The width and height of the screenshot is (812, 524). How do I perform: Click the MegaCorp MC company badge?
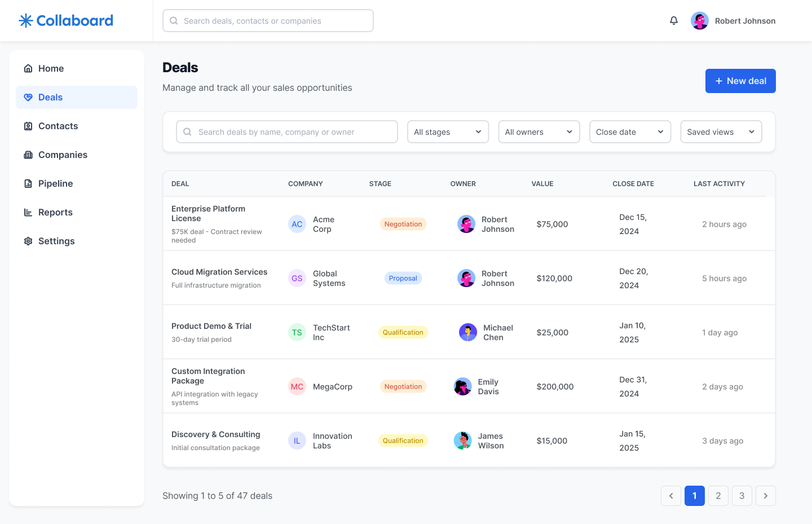[297, 387]
